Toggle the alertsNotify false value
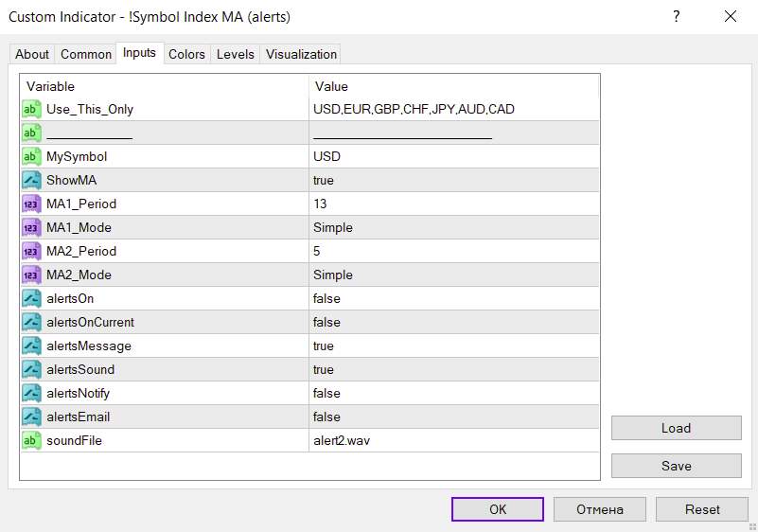Screen dimensions: 758x532 point(454,393)
